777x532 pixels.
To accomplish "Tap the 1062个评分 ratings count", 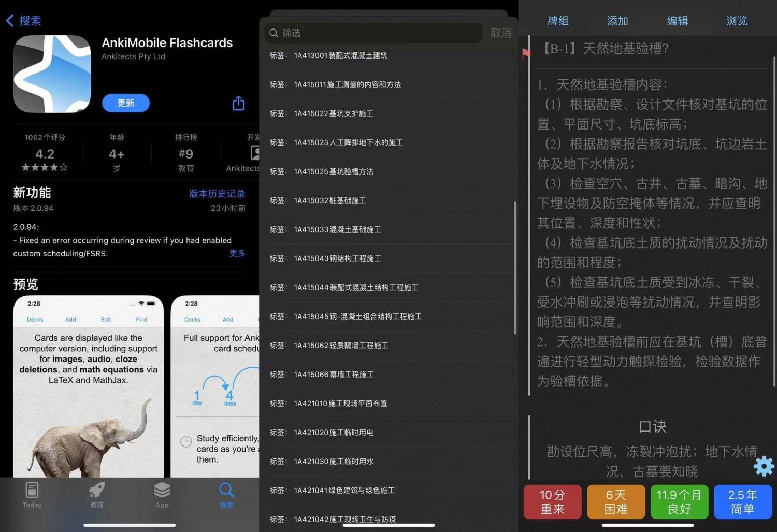I will (45, 137).
